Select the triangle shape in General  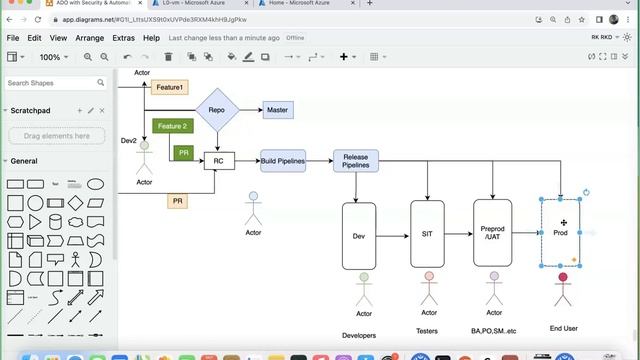point(35,222)
